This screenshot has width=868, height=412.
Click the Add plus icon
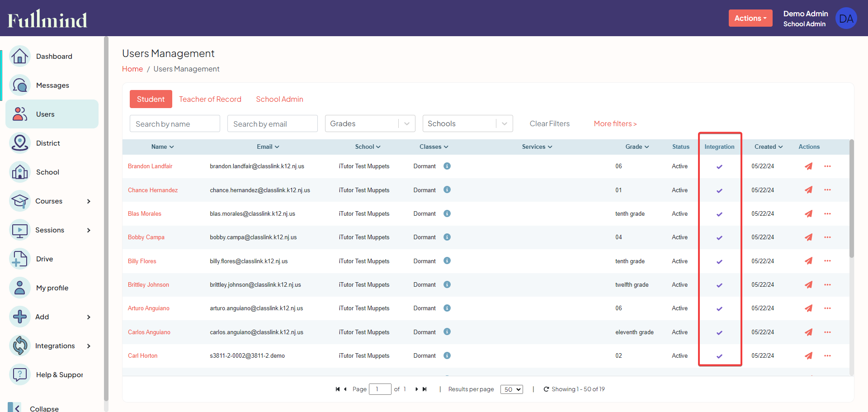[20, 317]
